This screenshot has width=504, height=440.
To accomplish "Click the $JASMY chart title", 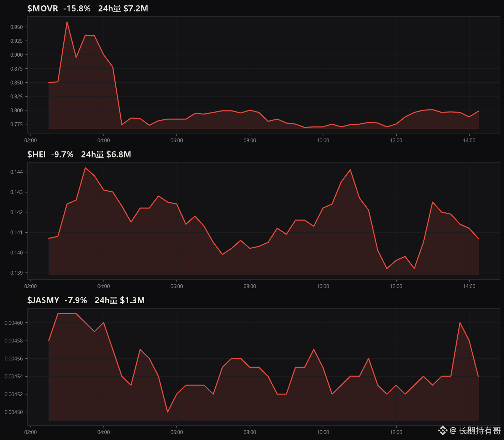I will pyautogui.click(x=43, y=300).
